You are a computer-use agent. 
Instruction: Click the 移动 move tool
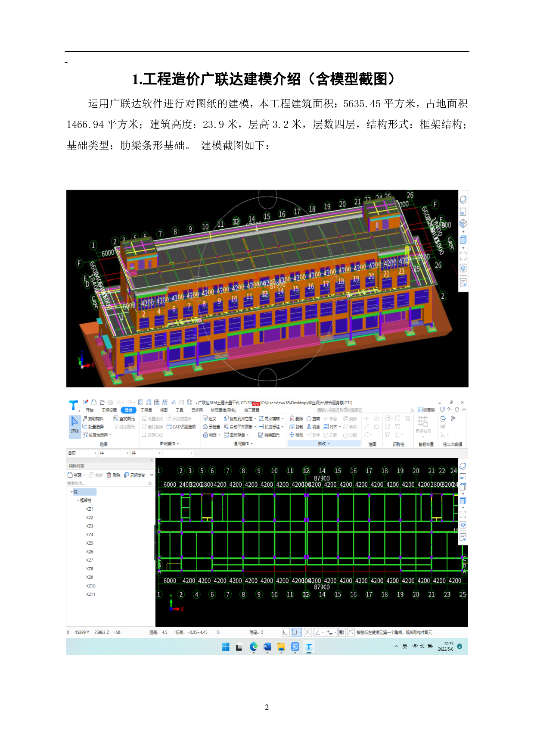[296, 435]
